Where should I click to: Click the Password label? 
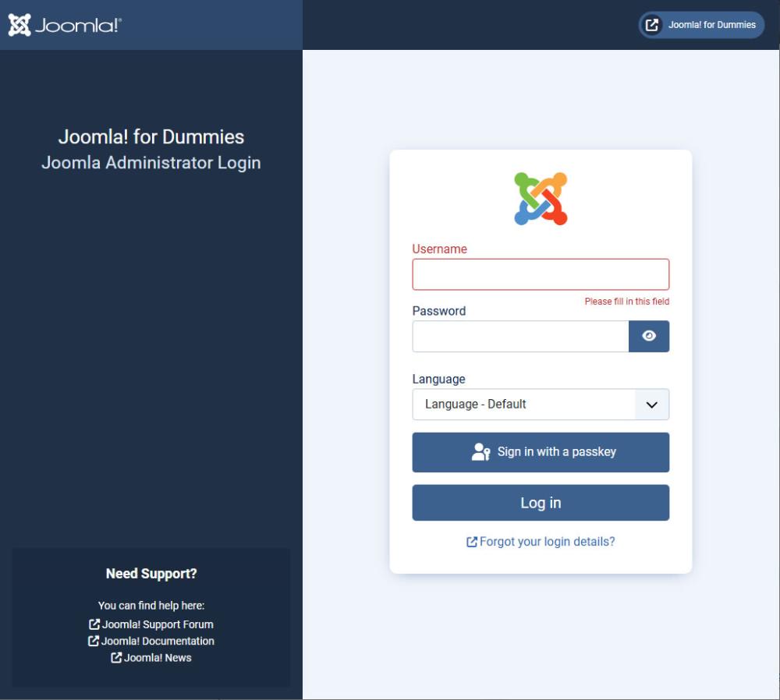439,311
